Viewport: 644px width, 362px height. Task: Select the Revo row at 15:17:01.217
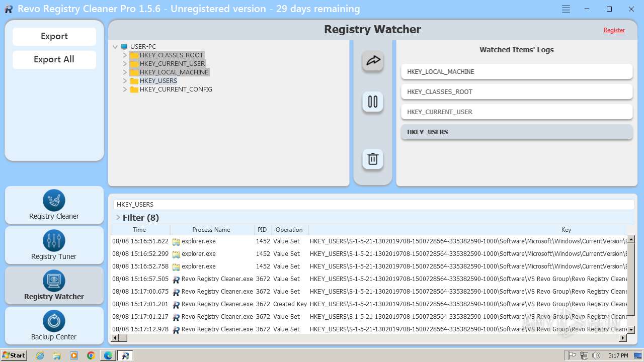(x=369, y=317)
